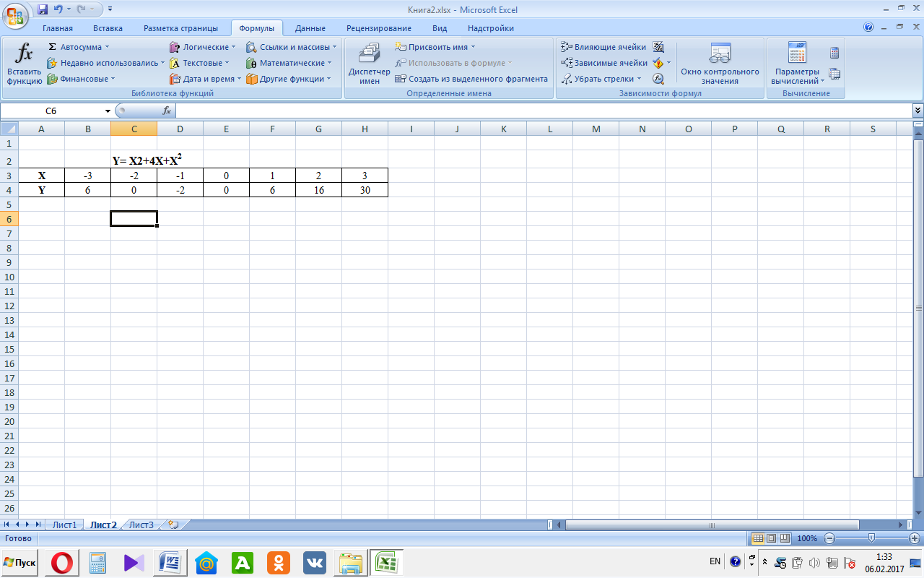
Task: Click the 100% zoom level button
Action: pyautogui.click(x=807, y=538)
